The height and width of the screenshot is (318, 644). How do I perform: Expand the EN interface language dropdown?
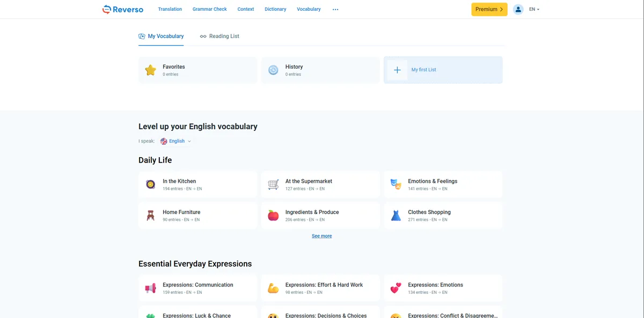coord(534,9)
